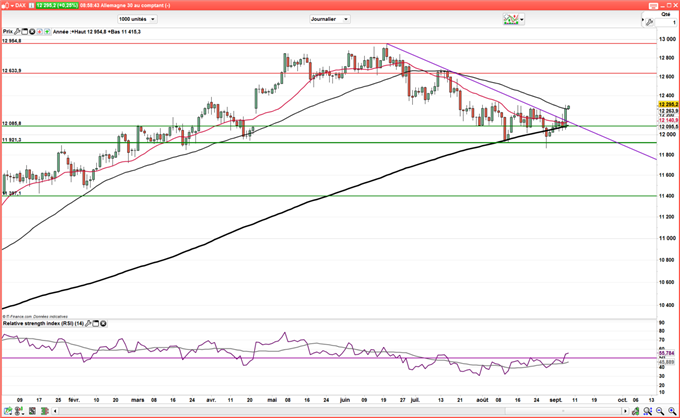Click the Prix panel close circle icon
680x418 pixels.
[32, 32]
